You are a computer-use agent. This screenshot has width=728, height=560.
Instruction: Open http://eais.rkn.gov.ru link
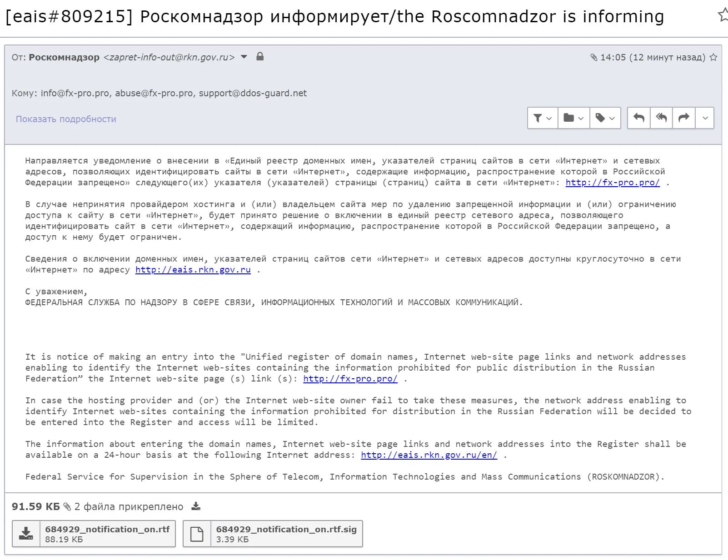(x=193, y=270)
